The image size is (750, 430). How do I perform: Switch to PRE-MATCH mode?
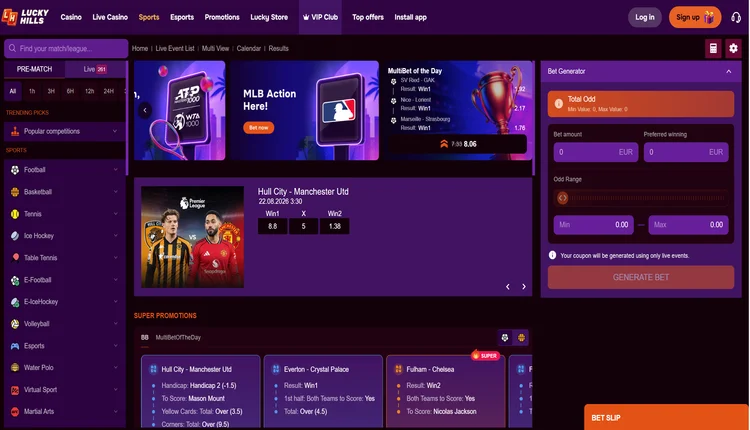coord(34,69)
